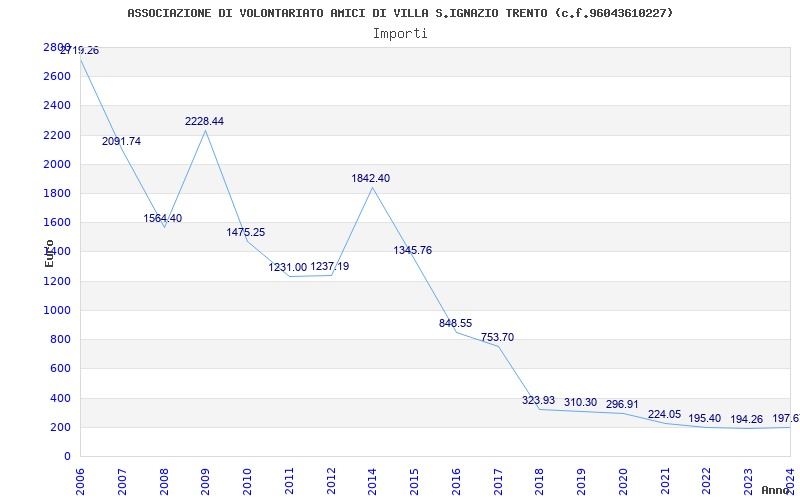Viewport: 800px width, 500px height.
Task: Click the Importi subtitle
Action: (x=400, y=34)
